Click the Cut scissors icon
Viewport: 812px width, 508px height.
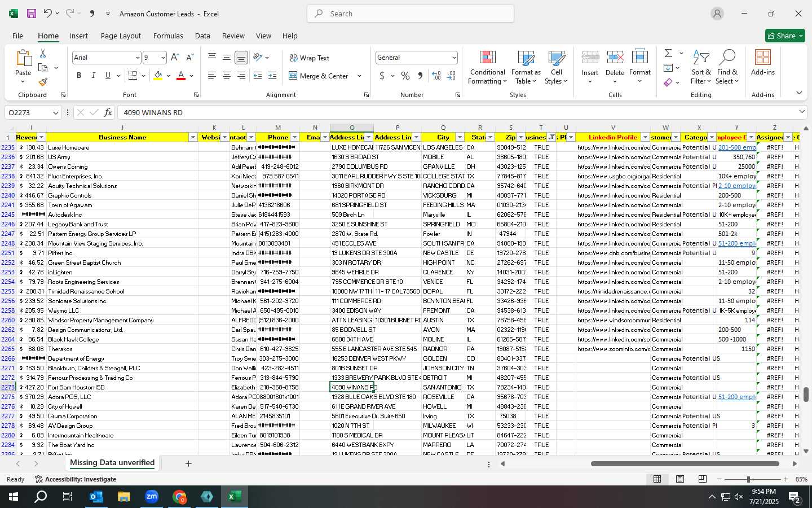click(43, 53)
